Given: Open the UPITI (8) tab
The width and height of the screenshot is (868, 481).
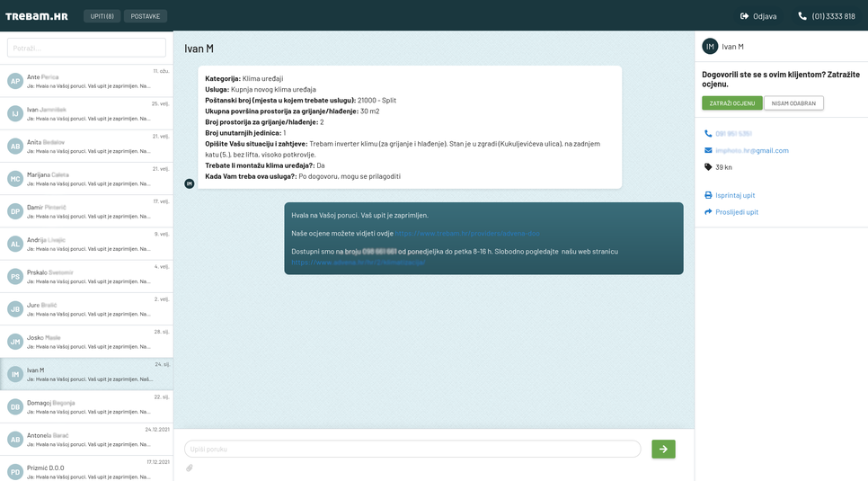Looking at the screenshot, I should 102,16.
